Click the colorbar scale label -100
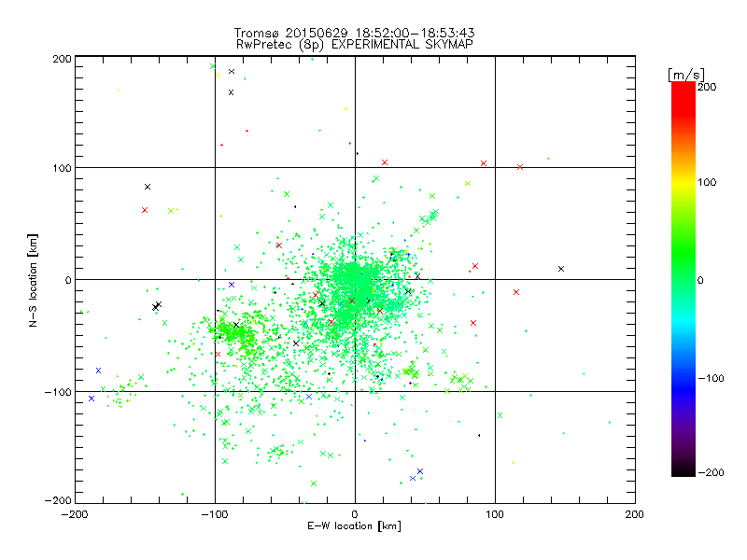747x560 pixels. click(x=711, y=379)
